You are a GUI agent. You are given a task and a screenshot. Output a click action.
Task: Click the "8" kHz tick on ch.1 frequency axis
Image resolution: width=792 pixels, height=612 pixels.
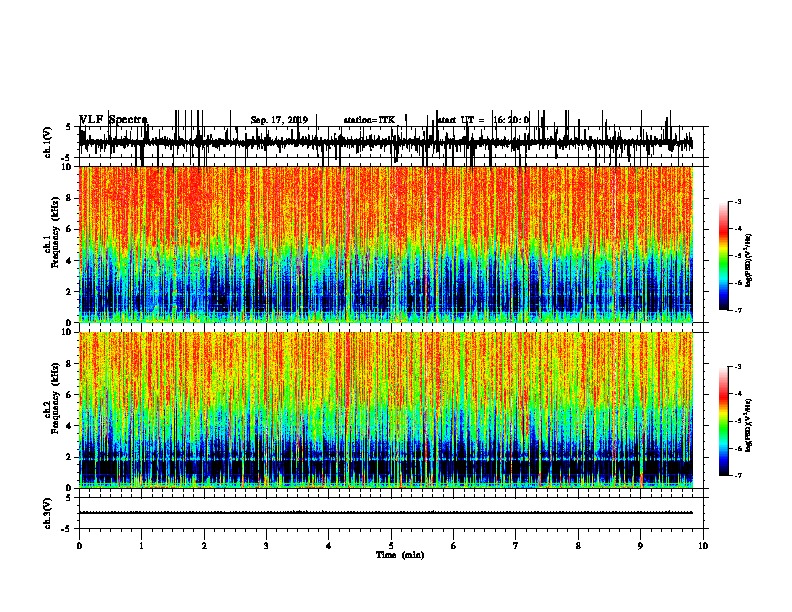(x=70, y=198)
